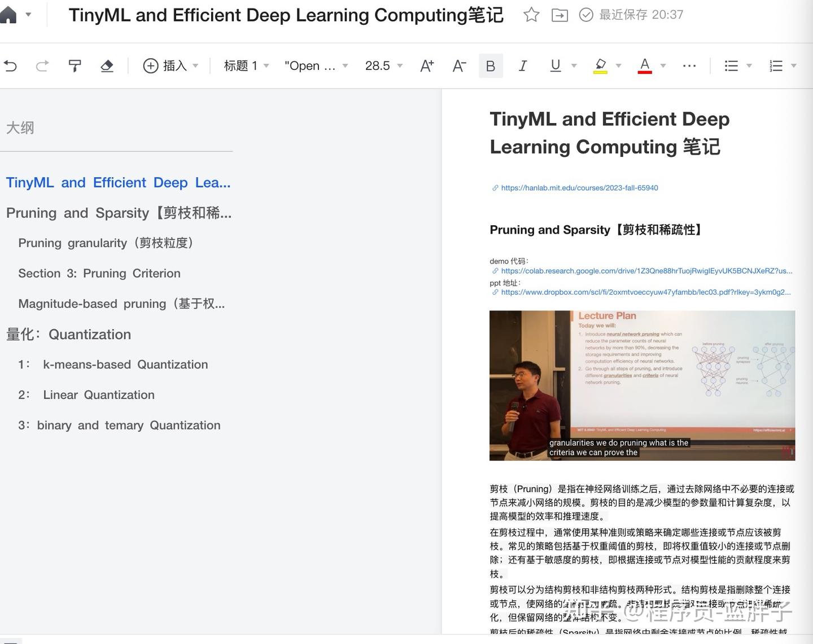Toggle bold formatting
The width and height of the screenshot is (813, 644).
coord(491,66)
